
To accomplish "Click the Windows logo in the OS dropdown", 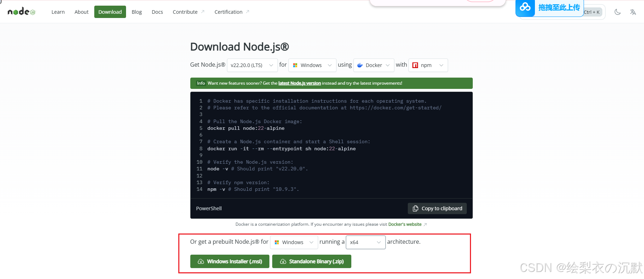I will click(x=295, y=65).
